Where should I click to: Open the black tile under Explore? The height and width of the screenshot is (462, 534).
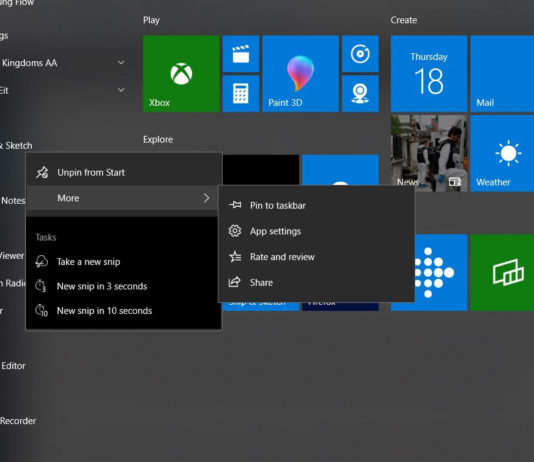point(261,170)
